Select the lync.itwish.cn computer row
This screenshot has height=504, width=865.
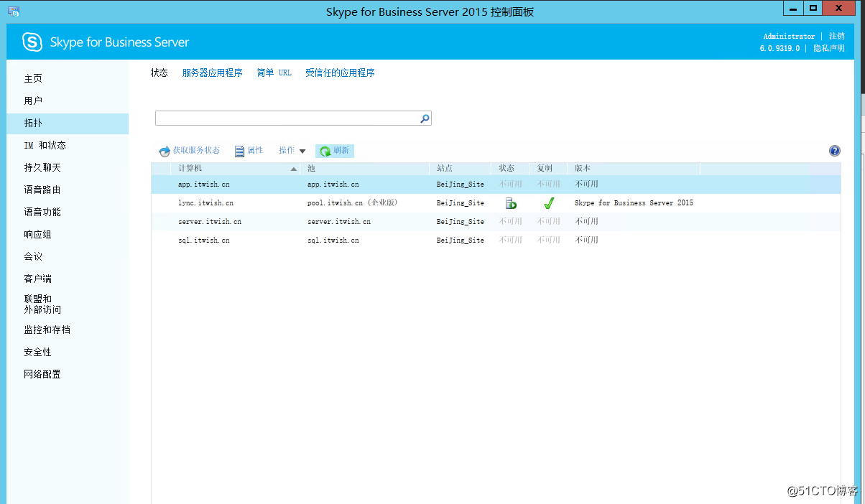(496, 203)
